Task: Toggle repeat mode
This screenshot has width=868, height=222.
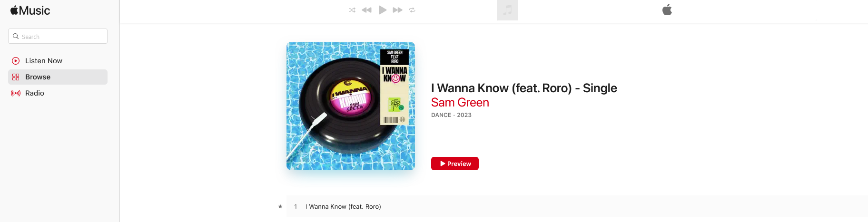Action: click(412, 10)
